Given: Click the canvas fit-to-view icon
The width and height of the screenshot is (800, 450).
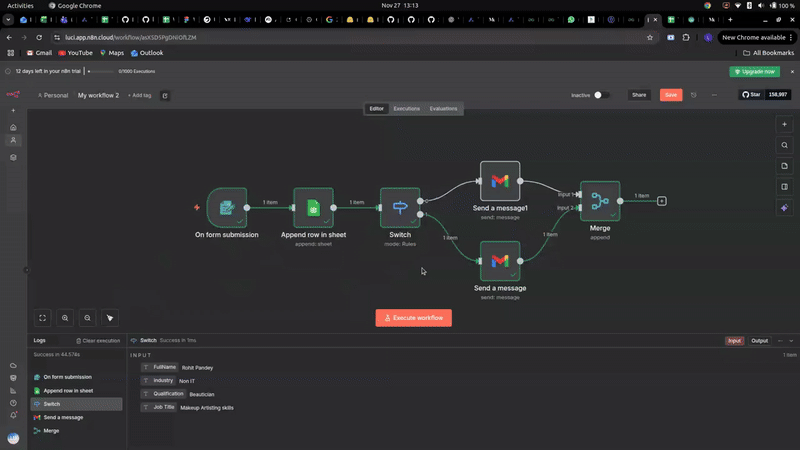Looking at the screenshot, I should (x=42, y=318).
